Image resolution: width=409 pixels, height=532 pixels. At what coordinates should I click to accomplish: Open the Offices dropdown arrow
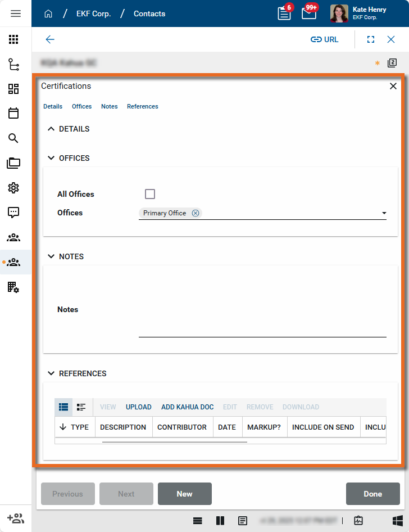[384, 213]
